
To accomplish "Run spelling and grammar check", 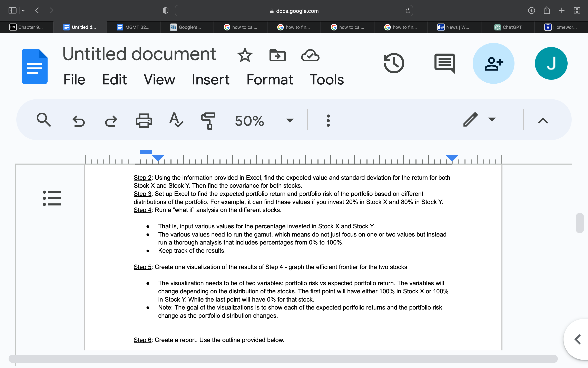I will [176, 120].
